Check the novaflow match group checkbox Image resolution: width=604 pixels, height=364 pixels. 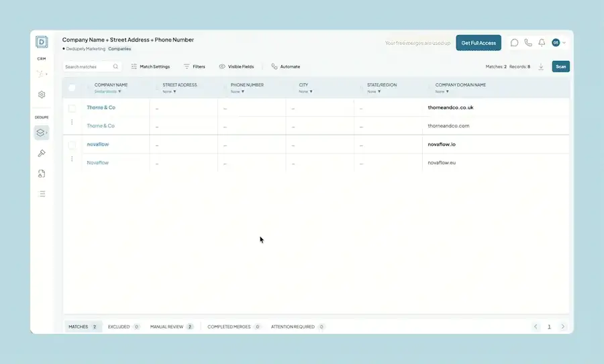click(x=72, y=145)
